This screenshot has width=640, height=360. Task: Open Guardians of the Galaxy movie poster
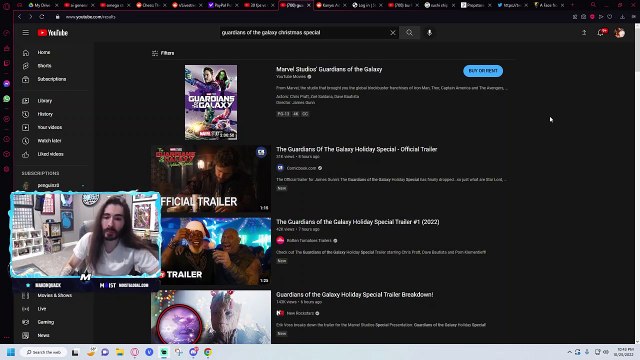coord(211,102)
